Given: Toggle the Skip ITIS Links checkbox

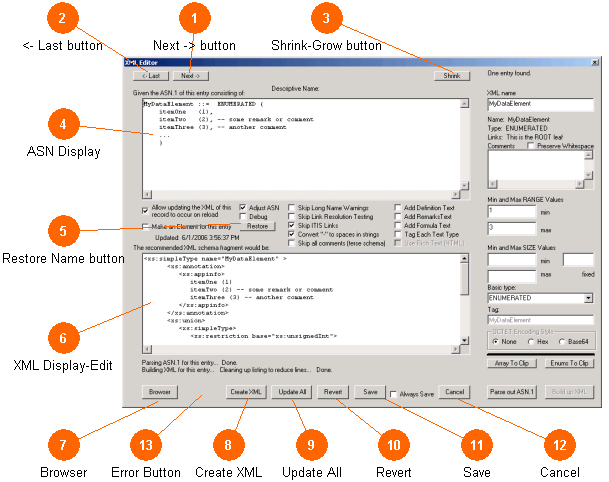Looking at the screenshot, I should click(x=291, y=225).
